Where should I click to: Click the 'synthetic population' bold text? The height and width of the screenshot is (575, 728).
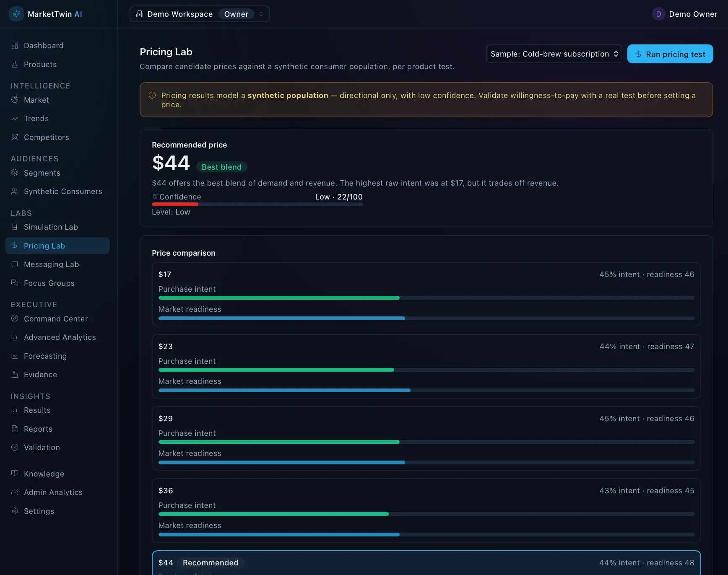point(288,96)
